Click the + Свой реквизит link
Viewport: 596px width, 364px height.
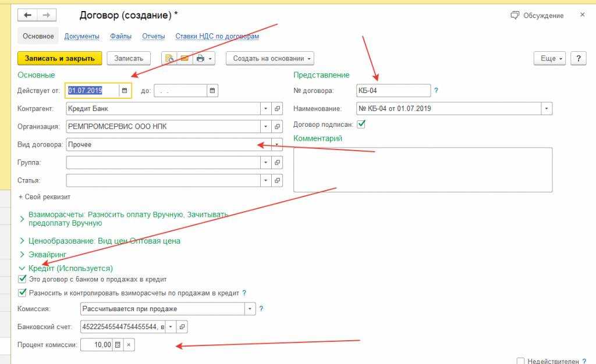click(44, 197)
